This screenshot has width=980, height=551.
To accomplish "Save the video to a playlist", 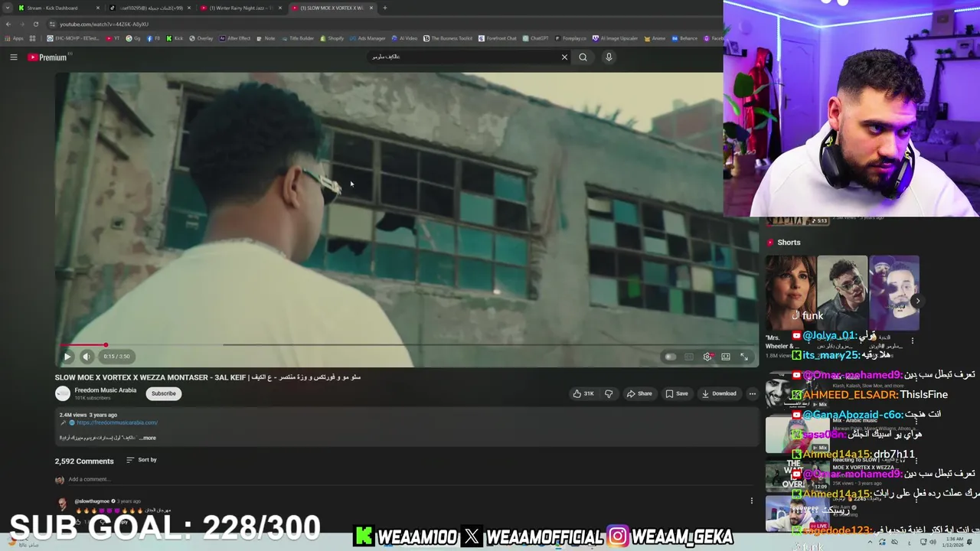I will pos(677,394).
